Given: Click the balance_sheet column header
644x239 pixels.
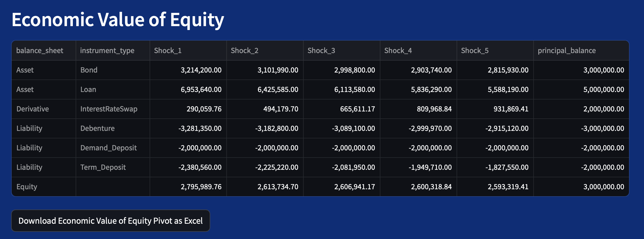Looking at the screenshot, I should coord(40,51).
